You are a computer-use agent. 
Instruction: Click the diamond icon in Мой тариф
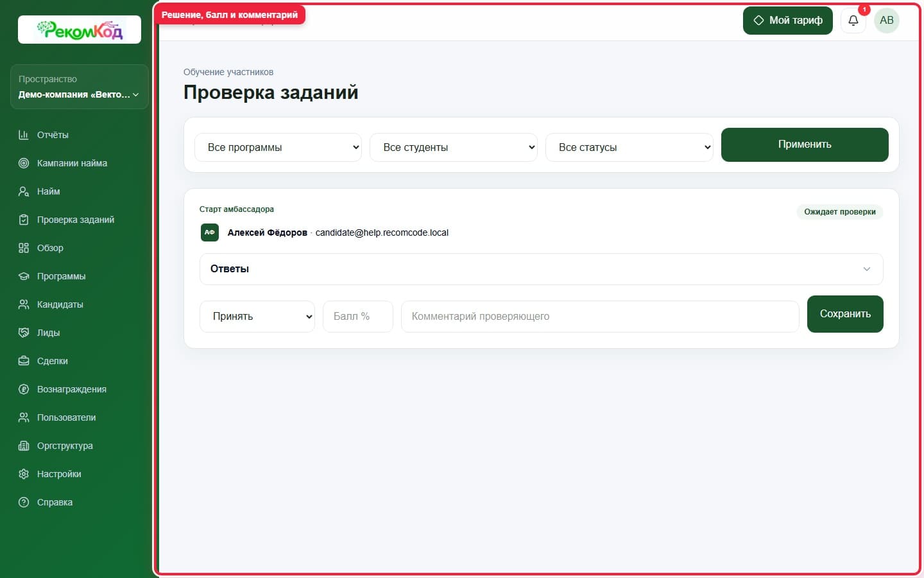(x=758, y=21)
